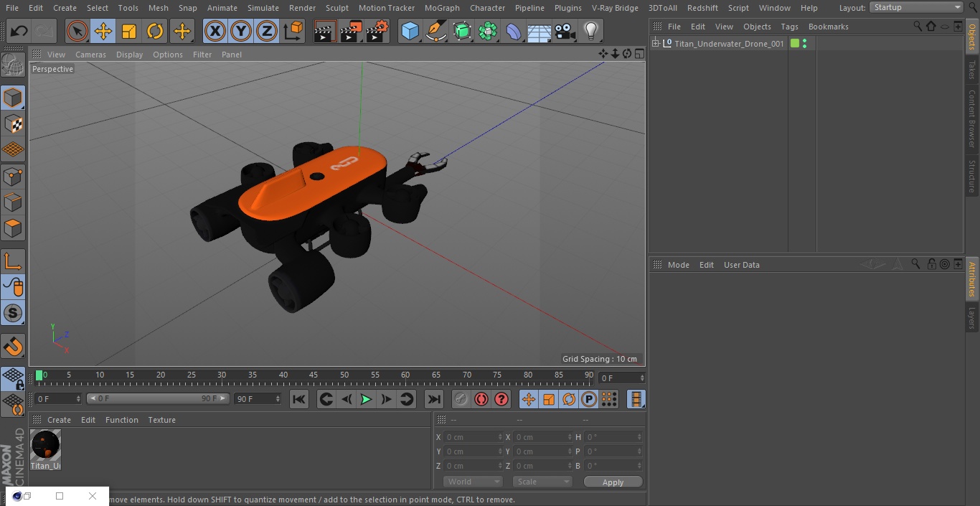Open material manager Texture menu
Image resolution: width=980 pixels, height=506 pixels.
[161, 420]
